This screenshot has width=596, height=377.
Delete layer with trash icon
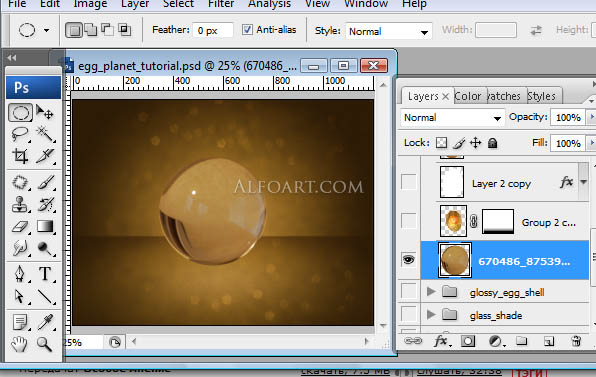(x=576, y=341)
